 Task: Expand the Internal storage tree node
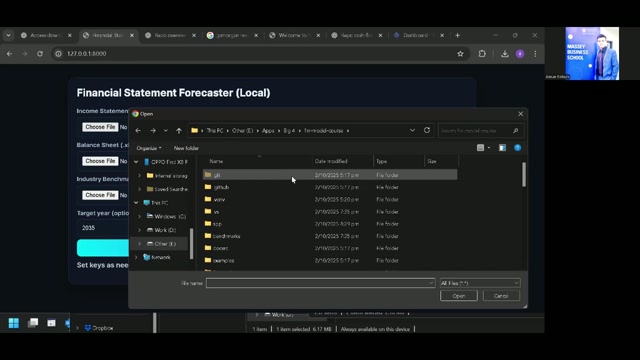[x=139, y=176]
